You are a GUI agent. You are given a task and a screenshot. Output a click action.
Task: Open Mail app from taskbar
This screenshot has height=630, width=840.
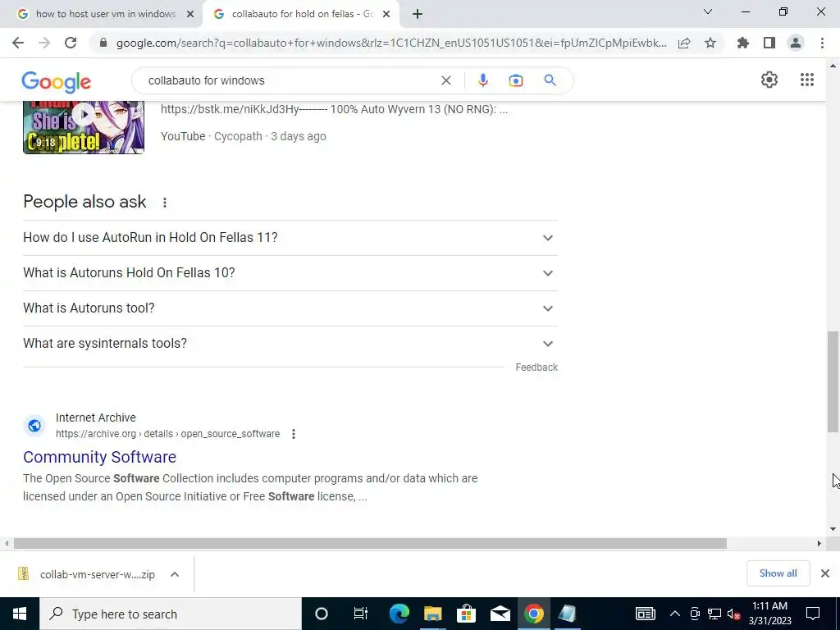[500, 614]
